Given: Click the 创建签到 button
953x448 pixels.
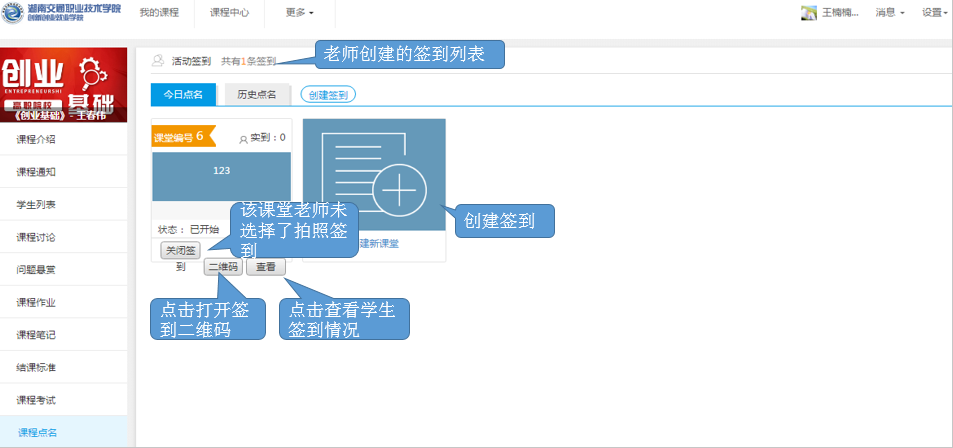Looking at the screenshot, I should 328,94.
